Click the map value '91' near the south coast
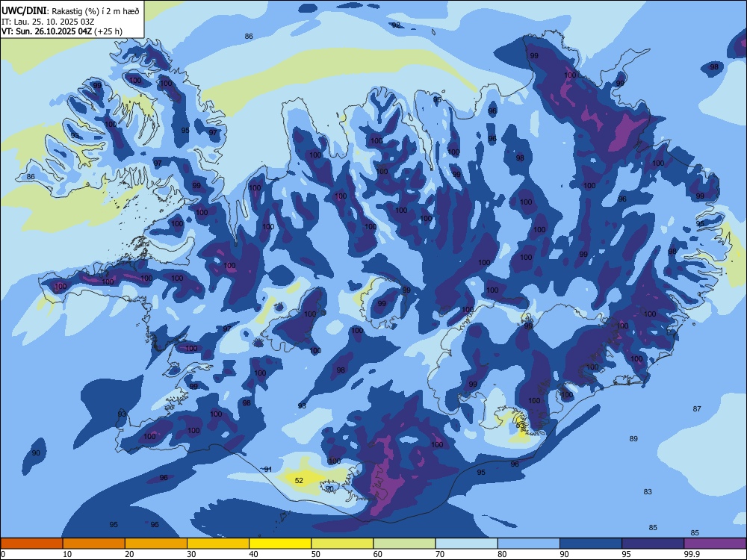 [268, 469]
